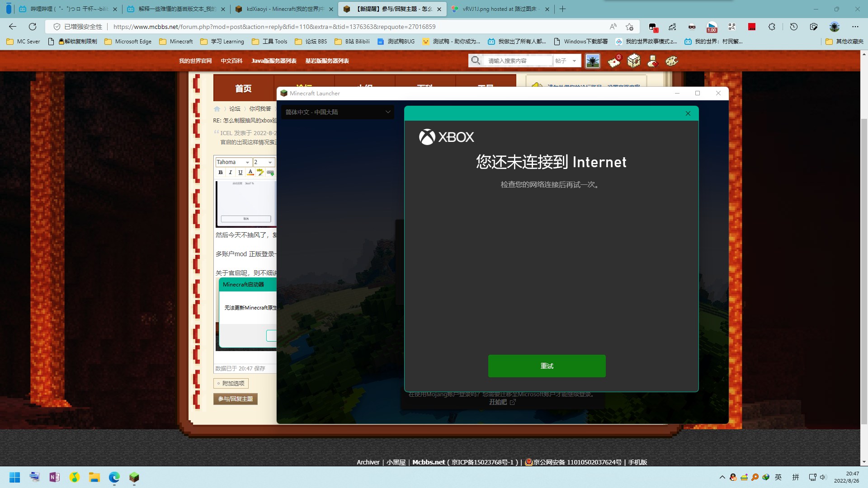Screen dimensions: 868x488
Task: Open the Tahoma font dropdown
Action: [233, 162]
